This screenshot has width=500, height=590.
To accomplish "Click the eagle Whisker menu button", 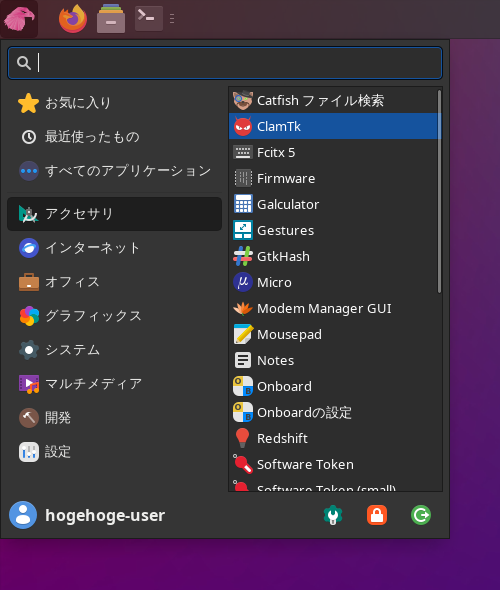I will click(x=19, y=19).
